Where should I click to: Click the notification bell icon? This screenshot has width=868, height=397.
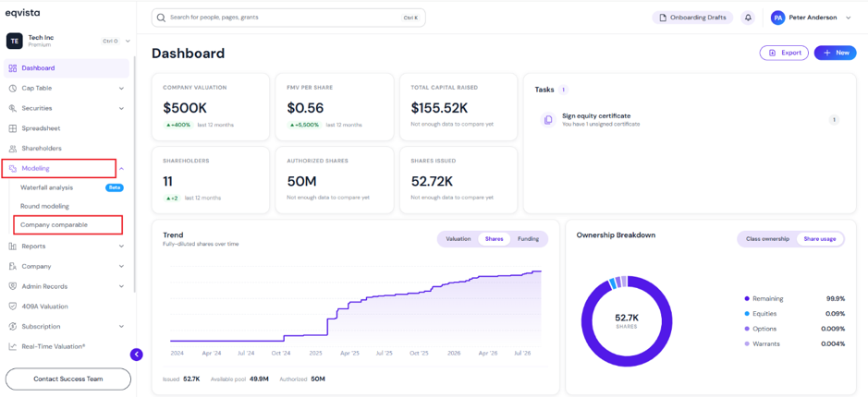pyautogui.click(x=748, y=18)
